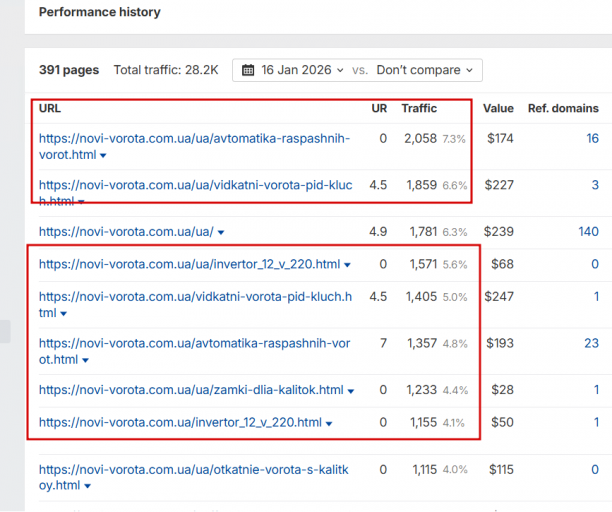Screen dimensions: 612x512
Task: Click Total traffic: 28.2K text
Action: tap(166, 70)
